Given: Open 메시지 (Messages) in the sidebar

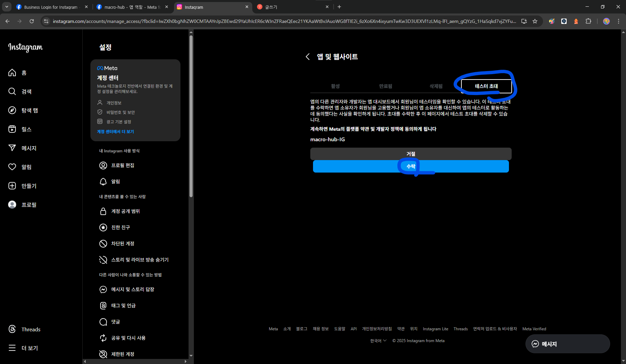Looking at the screenshot, I should [x=22, y=148].
